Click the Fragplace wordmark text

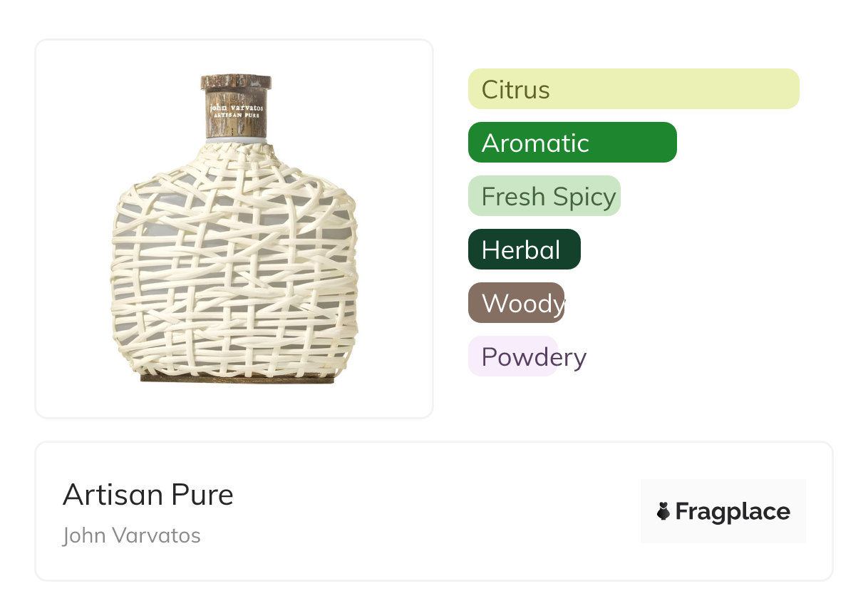733,511
